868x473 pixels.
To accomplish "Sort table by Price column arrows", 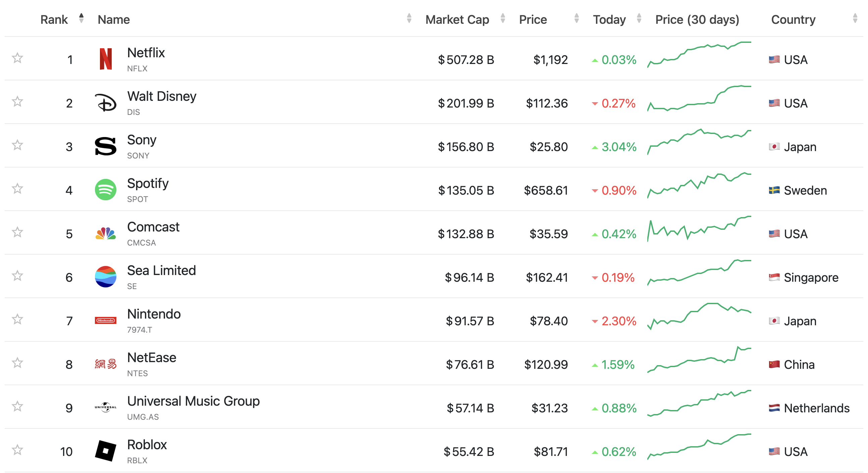I will coord(576,18).
